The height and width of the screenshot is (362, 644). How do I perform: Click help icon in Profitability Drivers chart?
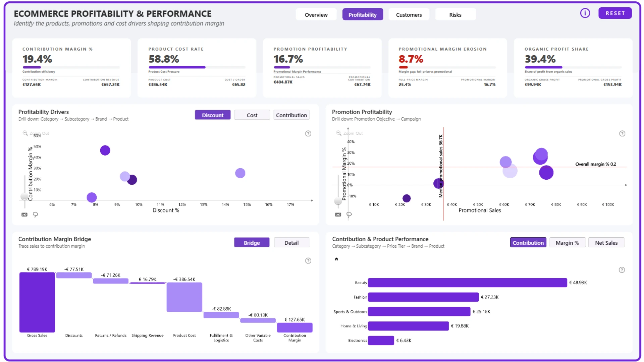[308, 133]
